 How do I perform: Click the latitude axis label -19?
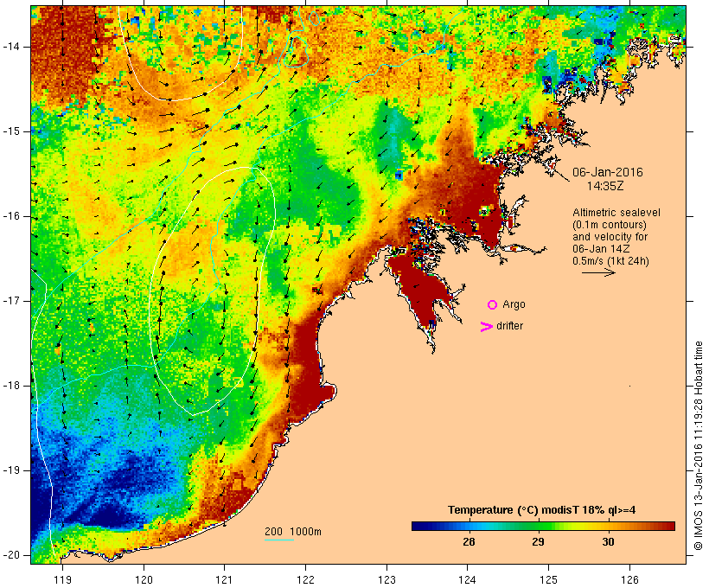11,470
